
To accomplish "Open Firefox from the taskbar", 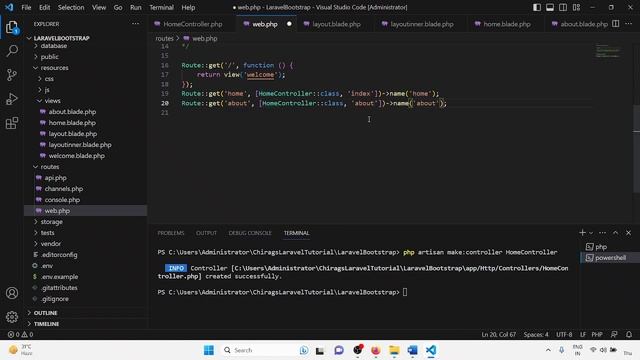I will point(376,350).
